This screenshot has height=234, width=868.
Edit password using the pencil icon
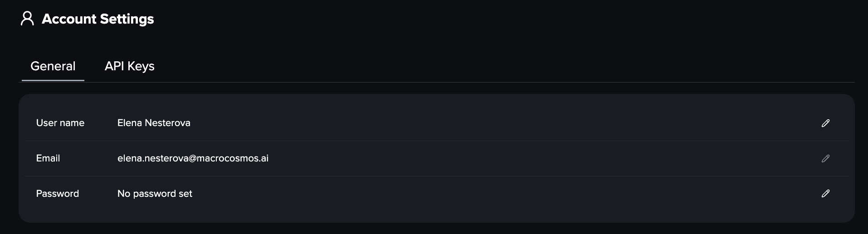tap(825, 194)
